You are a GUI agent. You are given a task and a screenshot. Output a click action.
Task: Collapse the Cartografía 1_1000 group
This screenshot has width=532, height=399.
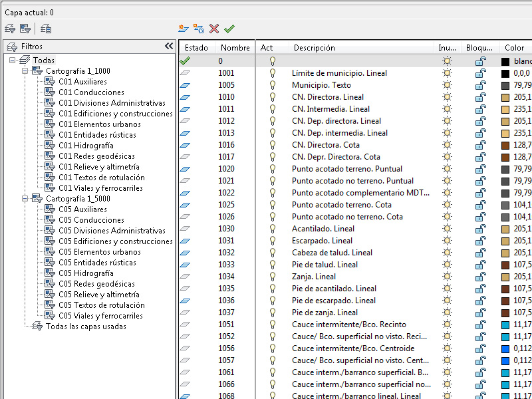pyautogui.click(x=25, y=71)
